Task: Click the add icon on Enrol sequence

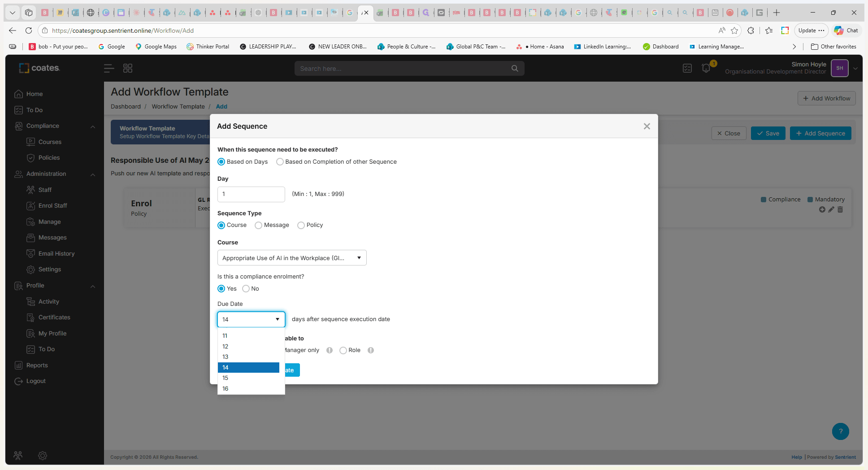Action: (x=822, y=209)
